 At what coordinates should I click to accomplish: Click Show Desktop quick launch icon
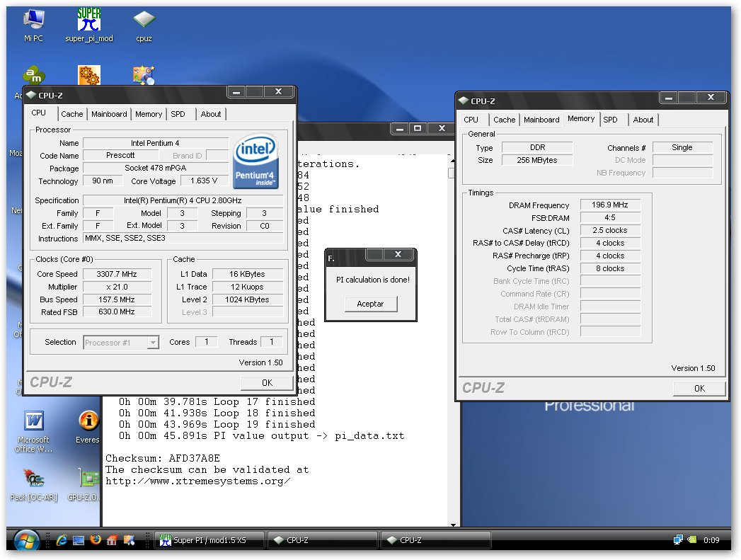[x=79, y=540]
